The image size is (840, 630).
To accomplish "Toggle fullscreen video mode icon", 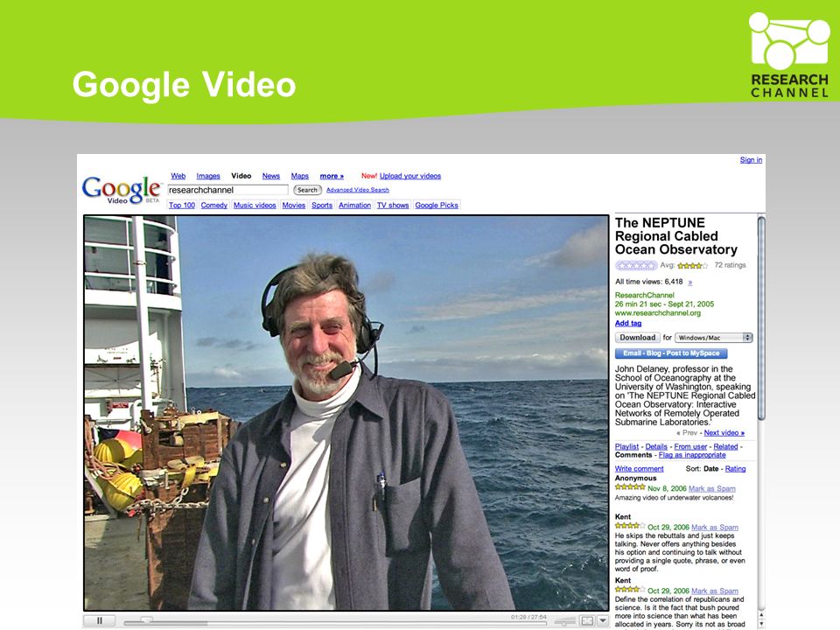I will click(587, 621).
